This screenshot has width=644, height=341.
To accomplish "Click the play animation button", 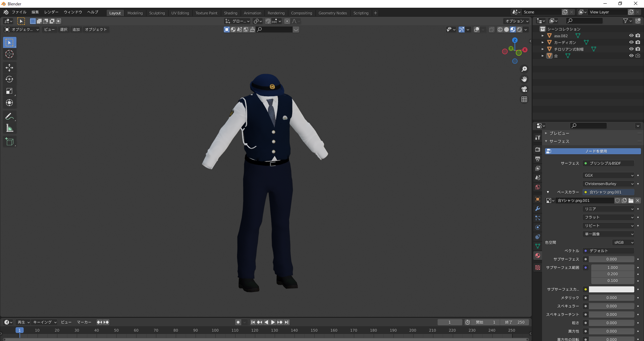I will [x=273, y=322].
